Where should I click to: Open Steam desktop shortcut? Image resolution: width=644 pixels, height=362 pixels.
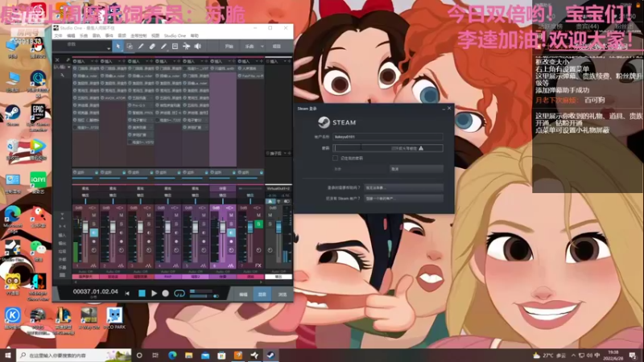13,116
